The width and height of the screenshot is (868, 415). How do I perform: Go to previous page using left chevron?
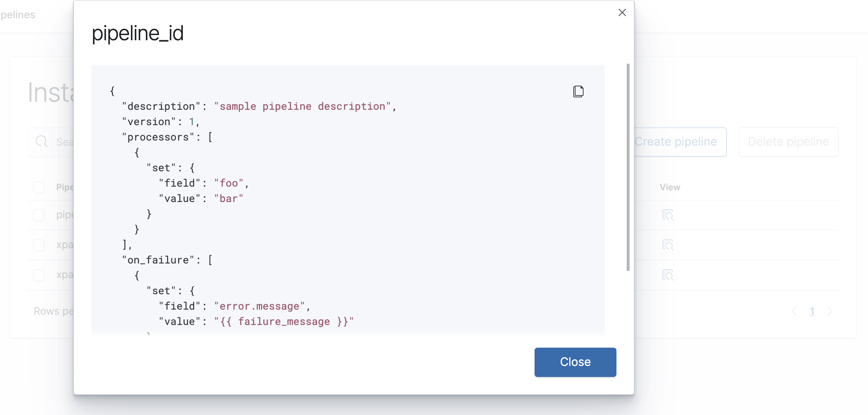(794, 311)
